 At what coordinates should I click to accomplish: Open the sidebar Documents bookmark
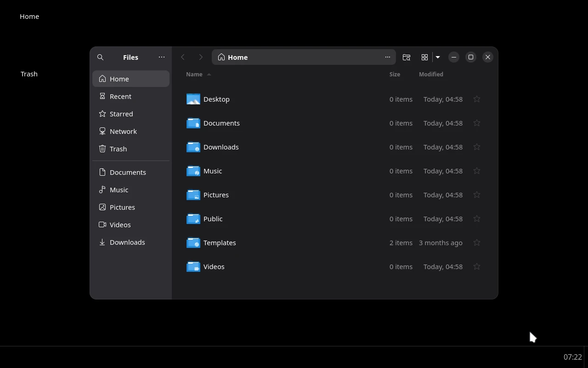click(131, 172)
